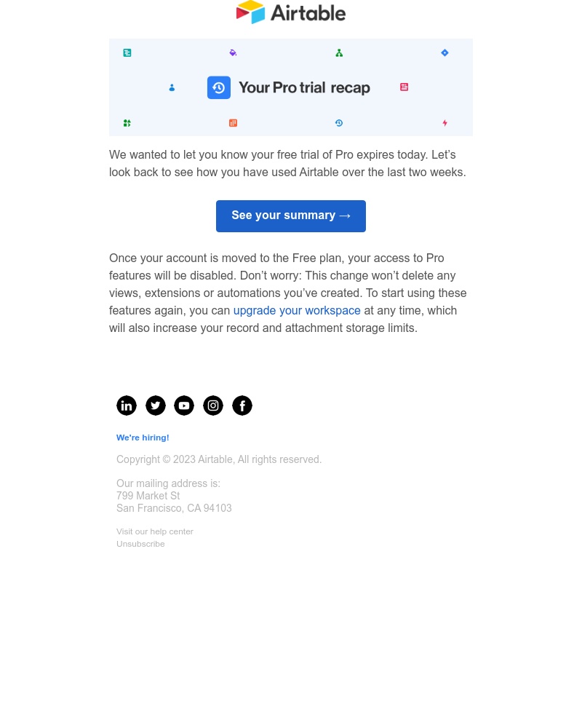This screenshot has height=728, width=582.
Task: Open Airtable's Facebook page
Action: point(242,405)
